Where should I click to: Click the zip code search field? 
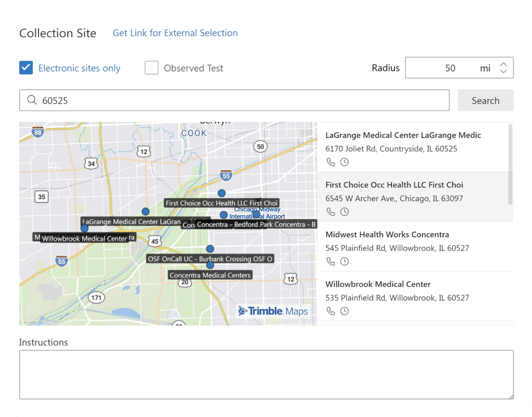tap(234, 100)
